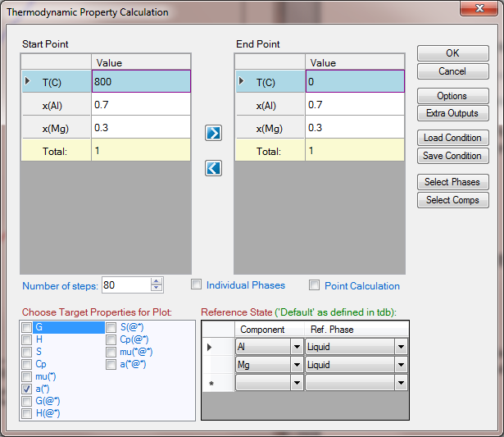Expand Ref. Phase dropdown for Al row
Screen dimensions: 504x437
coord(401,347)
